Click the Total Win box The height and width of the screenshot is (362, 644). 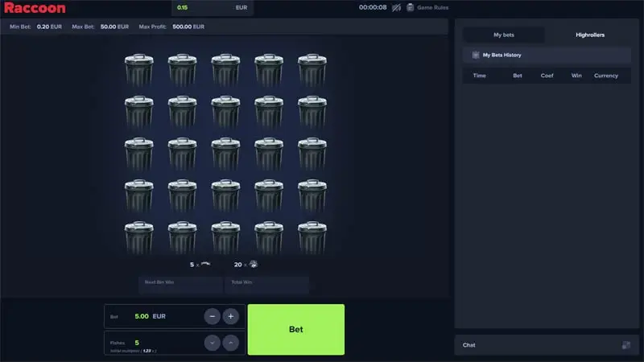point(267,286)
